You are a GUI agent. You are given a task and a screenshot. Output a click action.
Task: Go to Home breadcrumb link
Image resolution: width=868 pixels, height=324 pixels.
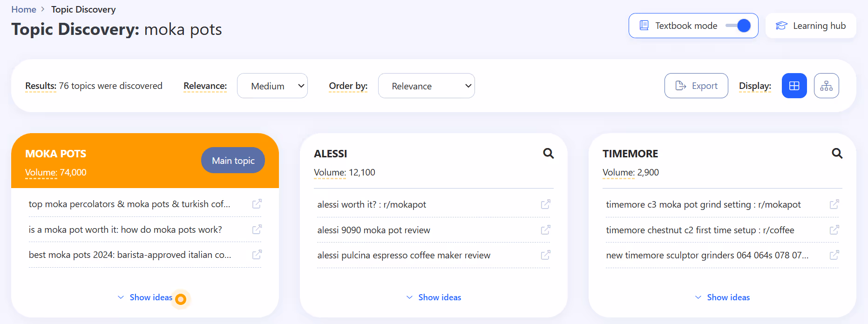[24, 9]
